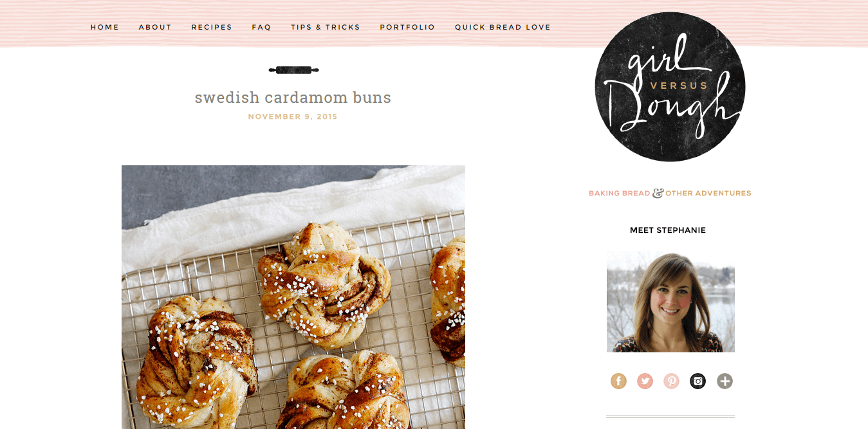Open the About page
Image resolution: width=868 pixels, height=429 pixels.
(155, 27)
